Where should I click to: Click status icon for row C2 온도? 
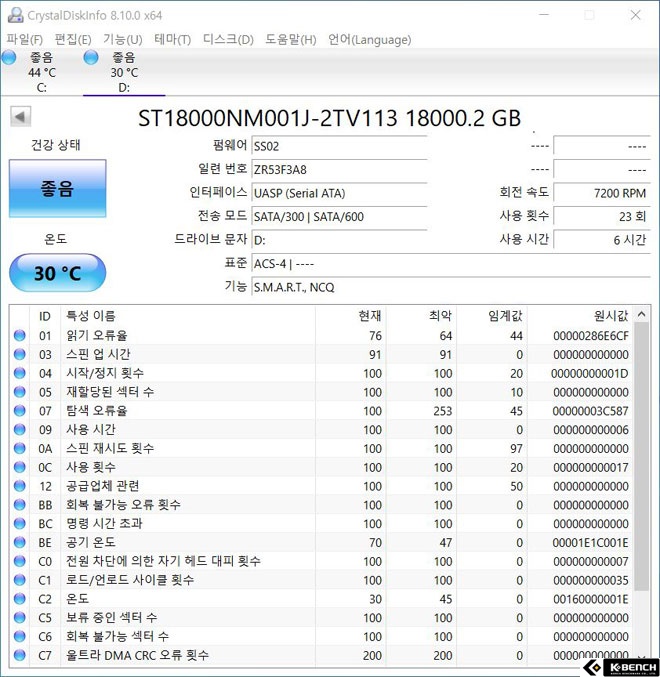click(20, 599)
